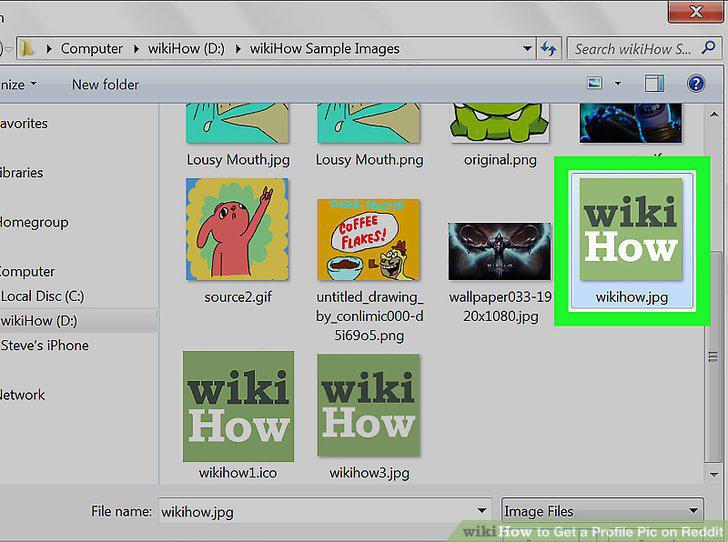This screenshot has width=728, height=542.
Task: Click wikiHow (D:) in the address path
Action: pyautogui.click(x=186, y=49)
